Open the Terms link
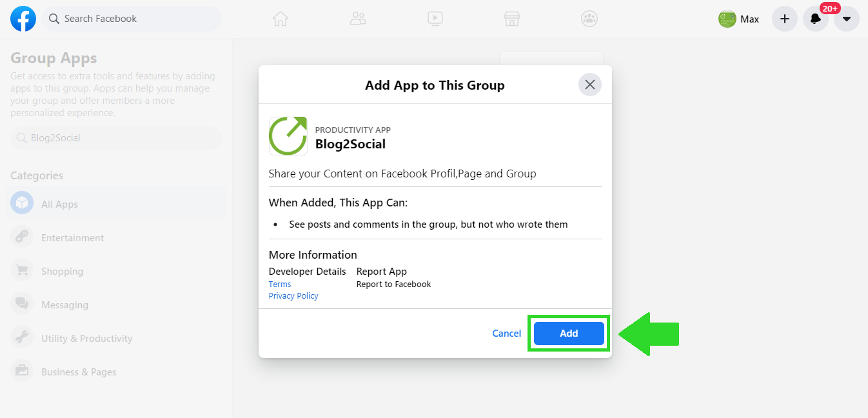This screenshot has width=868, height=418. (280, 284)
